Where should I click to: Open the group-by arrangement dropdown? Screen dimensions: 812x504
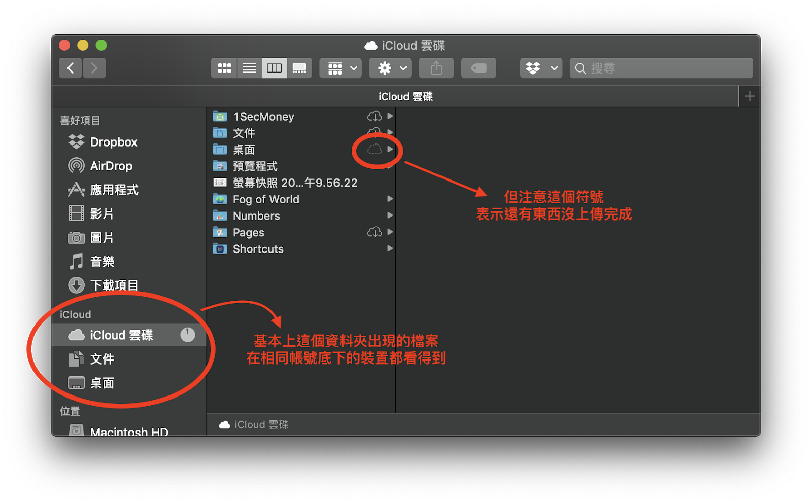[x=341, y=68]
